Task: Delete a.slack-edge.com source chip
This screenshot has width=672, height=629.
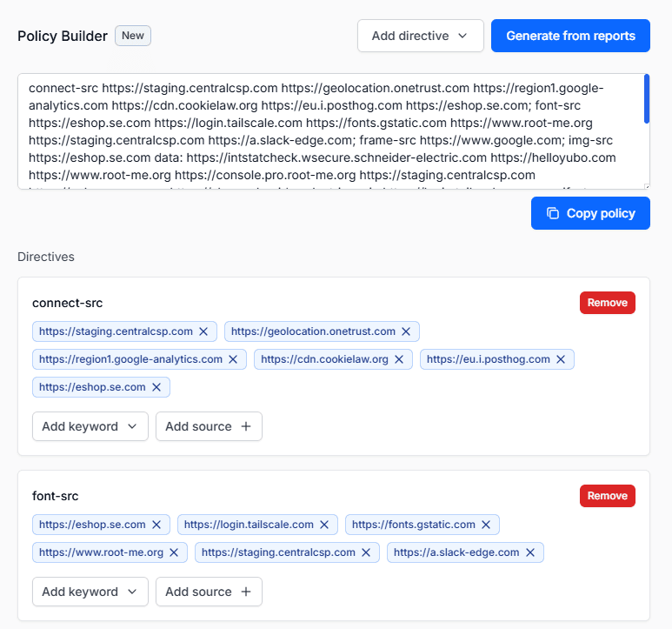Action: coord(530,552)
